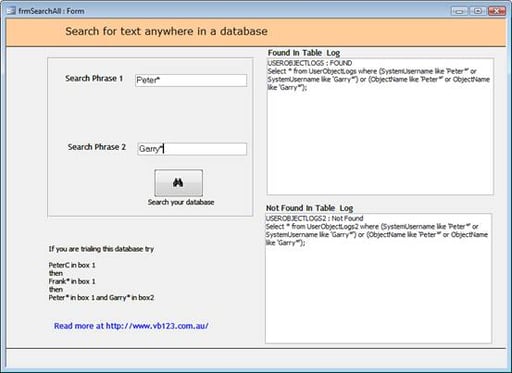The width and height of the screenshot is (512, 373).
Task: Click the 'Found In Table Log' heading
Action: coord(304,53)
